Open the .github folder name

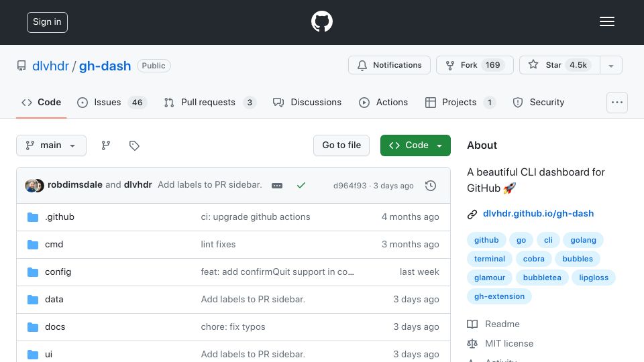coord(60,217)
